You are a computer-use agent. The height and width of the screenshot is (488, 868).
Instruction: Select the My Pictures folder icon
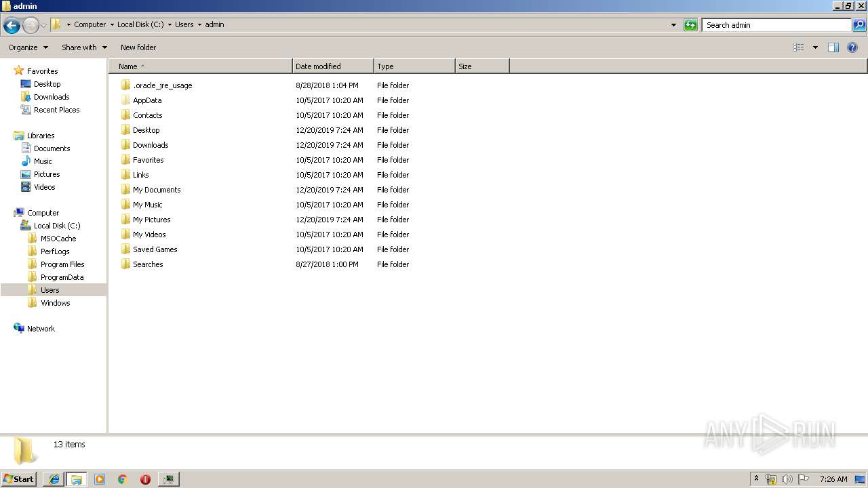tap(125, 220)
